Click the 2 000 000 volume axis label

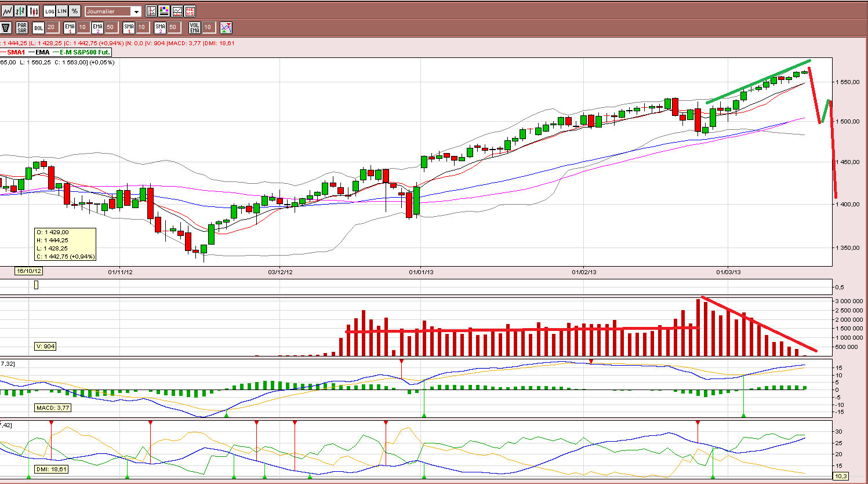pyautogui.click(x=850, y=319)
